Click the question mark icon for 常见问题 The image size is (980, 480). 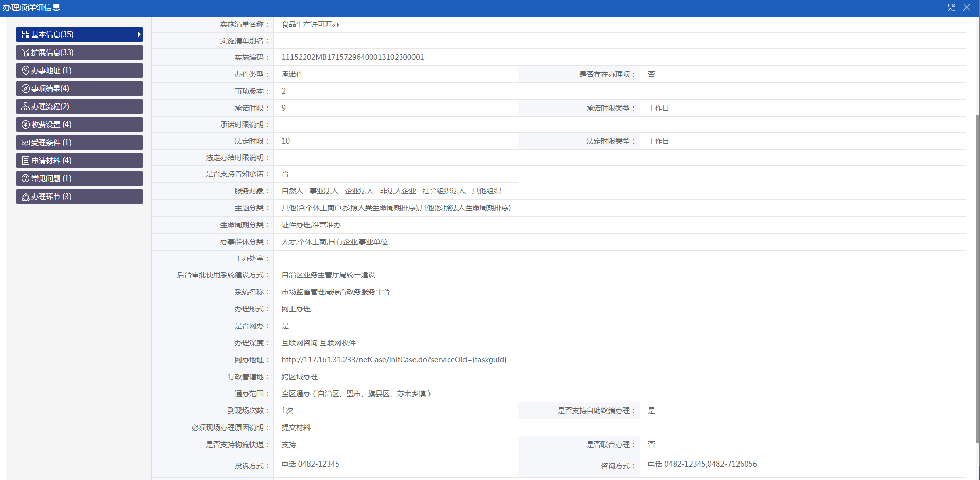click(25, 179)
